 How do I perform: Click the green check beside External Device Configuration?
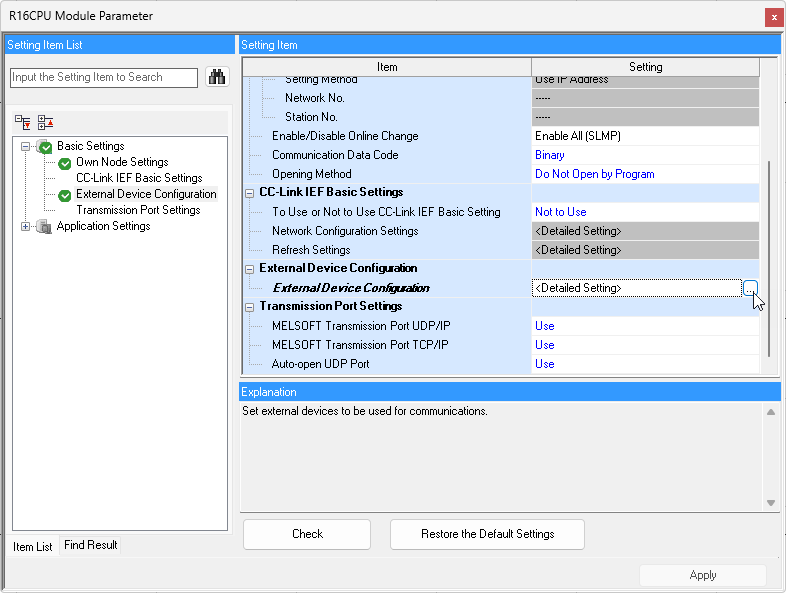point(65,195)
